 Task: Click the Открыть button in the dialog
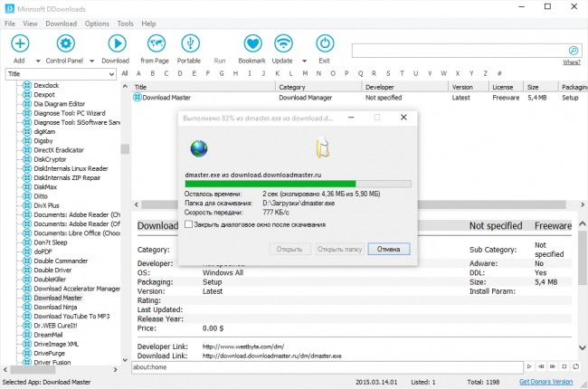[289, 249]
